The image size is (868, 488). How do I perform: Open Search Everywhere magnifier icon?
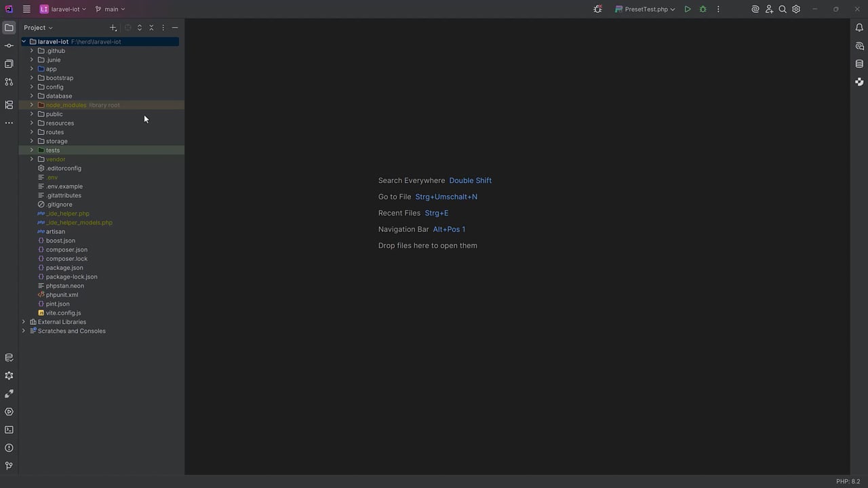point(783,9)
